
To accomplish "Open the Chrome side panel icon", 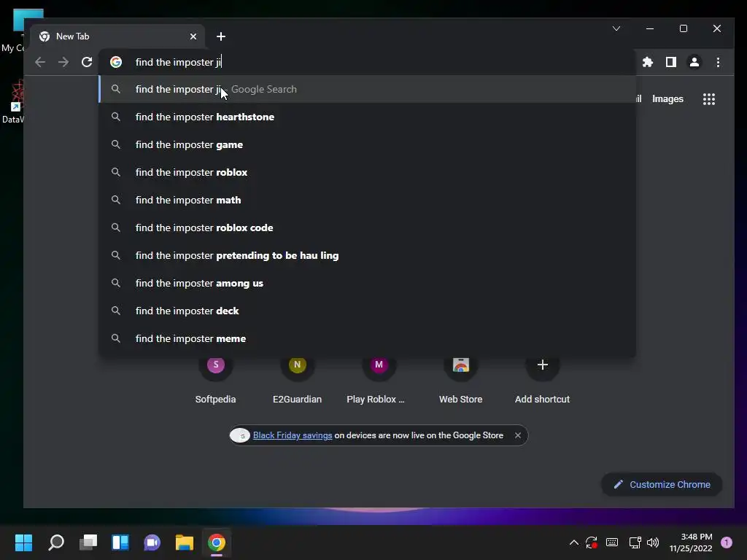I will [x=671, y=62].
